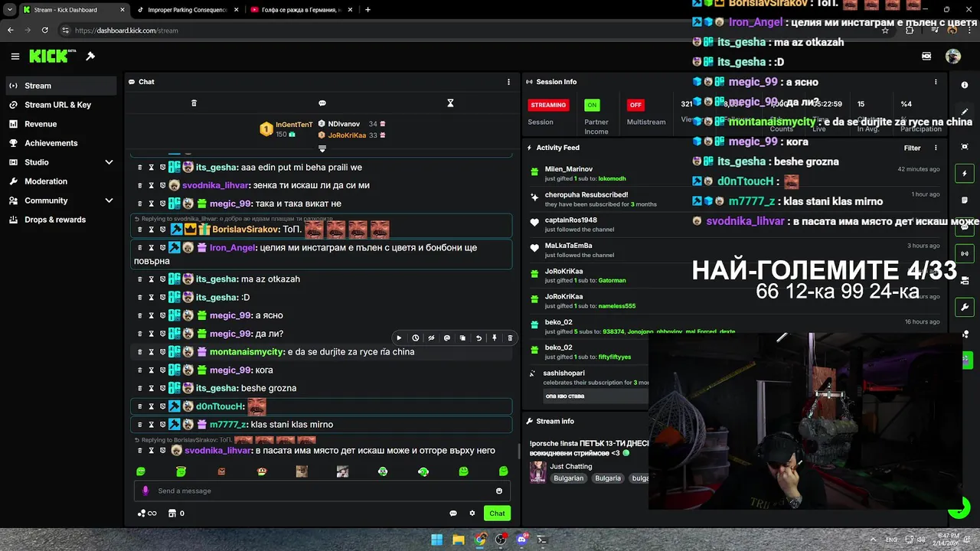Viewport: 980px width, 551px height.
Task: Click the hourglass tab atop chat
Action: click(x=450, y=103)
